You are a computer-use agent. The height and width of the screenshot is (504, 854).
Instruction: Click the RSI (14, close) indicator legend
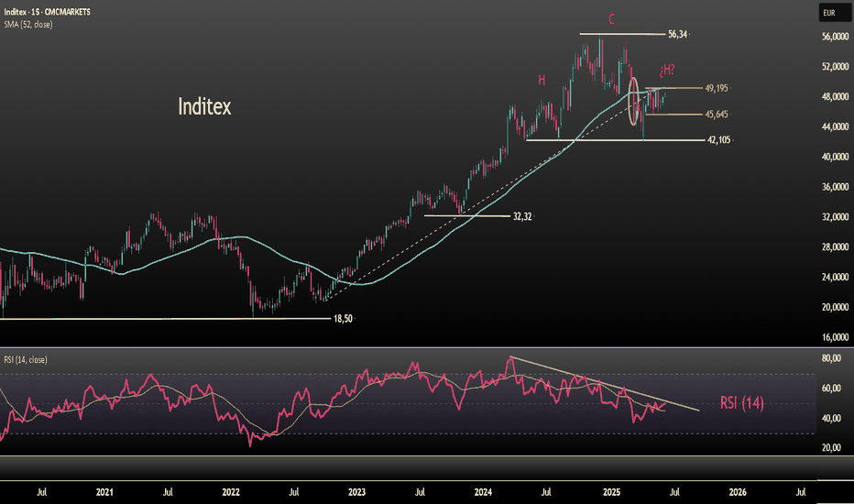pos(26,359)
